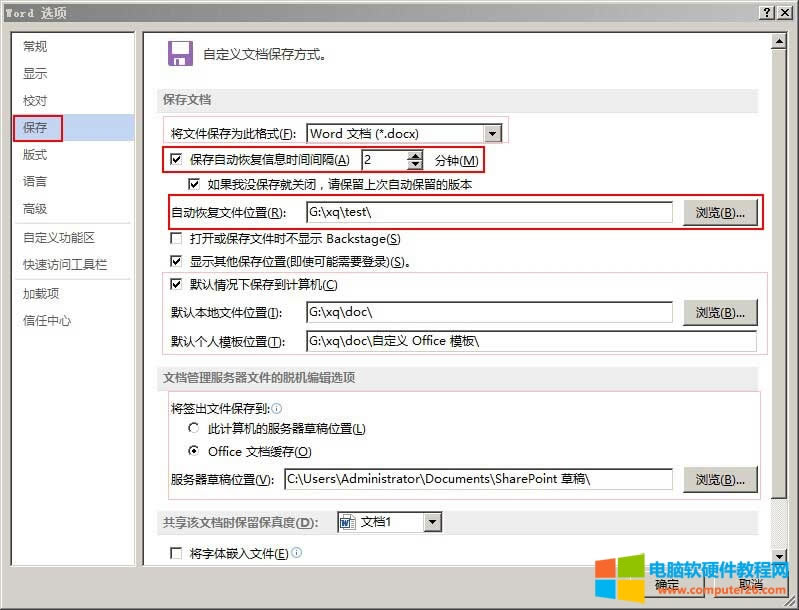Increase the auto-recover minutes with up arrow

[415, 155]
